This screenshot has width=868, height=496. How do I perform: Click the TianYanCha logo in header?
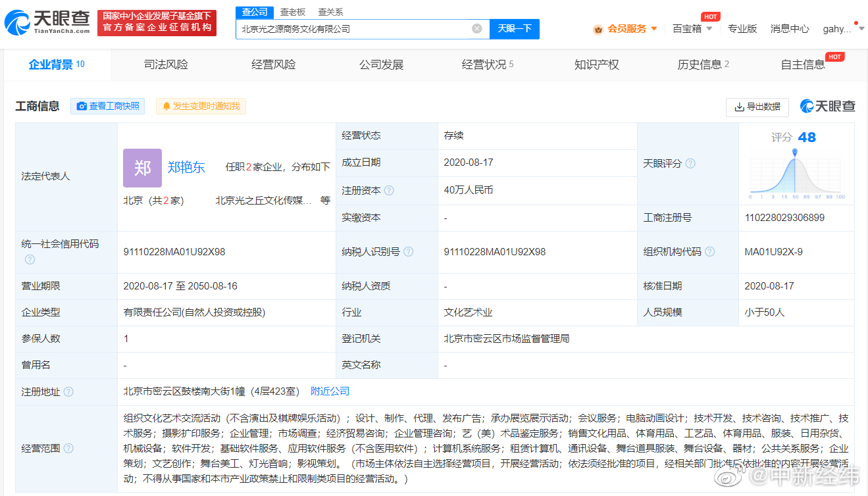click(x=47, y=22)
